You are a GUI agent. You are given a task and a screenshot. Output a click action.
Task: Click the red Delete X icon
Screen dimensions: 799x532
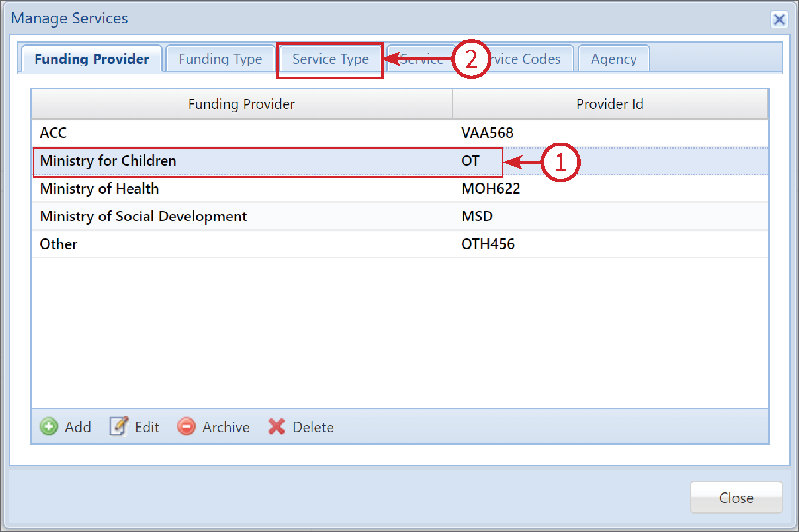pos(276,426)
